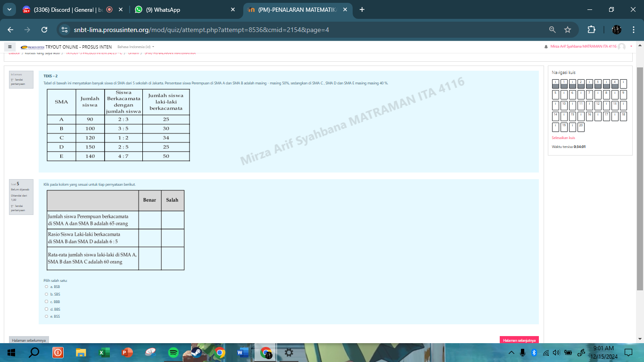Open the Chrome three-dot menu
The width and height of the screenshot is (644, 362).
coord(633,30)
